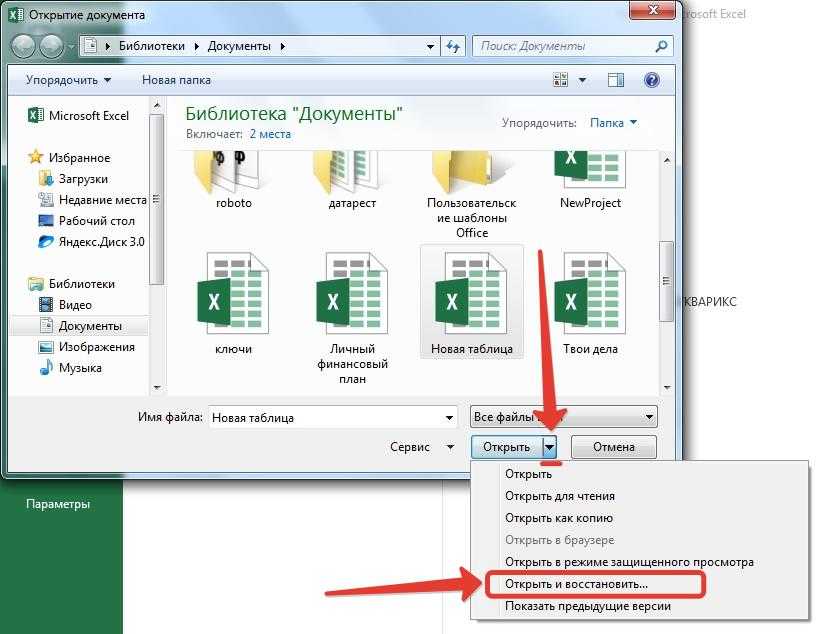Click the search magnifier icon
Screen dimensions: 824x634
pos(661,46)
